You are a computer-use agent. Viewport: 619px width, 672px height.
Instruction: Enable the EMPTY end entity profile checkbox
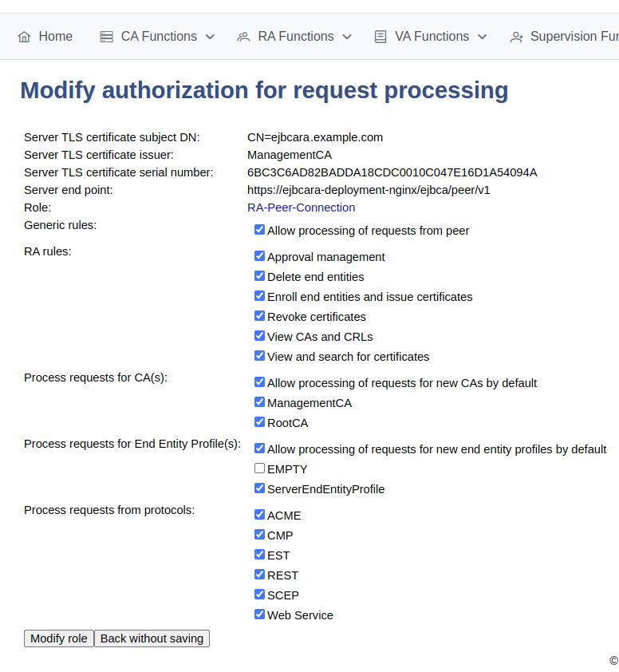coord(259,468)
